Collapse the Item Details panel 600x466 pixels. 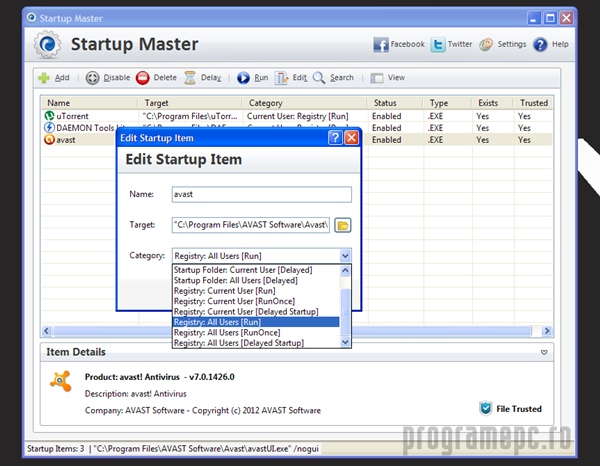[x=544, y=352]
